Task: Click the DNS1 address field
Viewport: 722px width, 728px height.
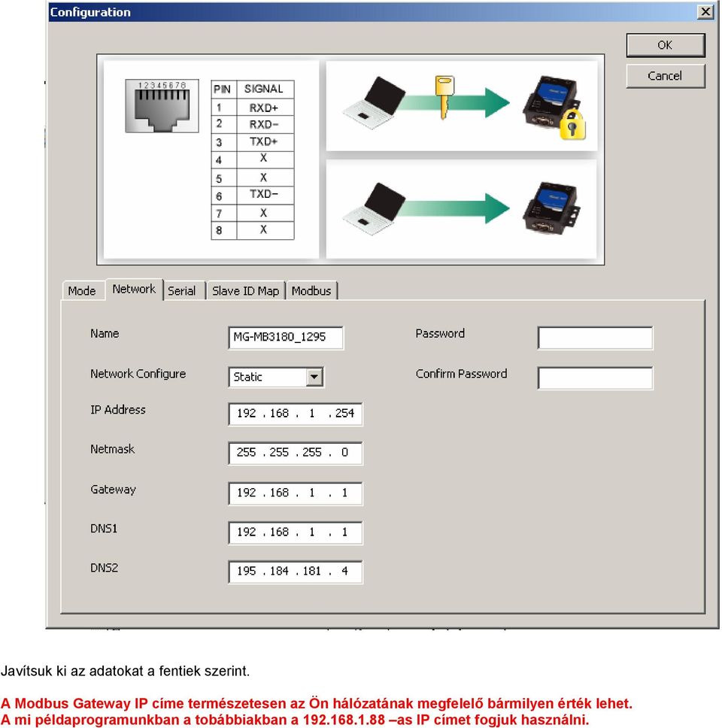Action: (296, 532)
